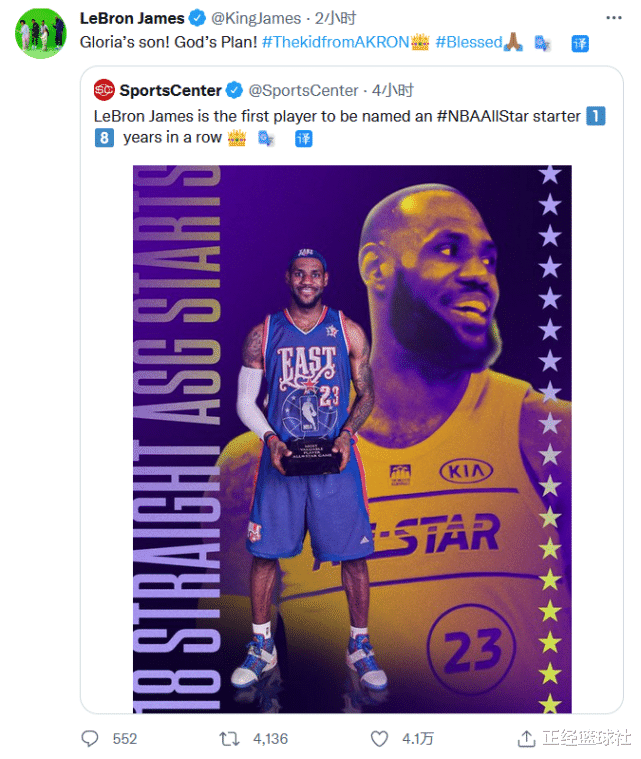Click blue translate icon in LeBron's tweet
Screen dimensions: 641x759
pyautogui.click(x=580, y=44)
